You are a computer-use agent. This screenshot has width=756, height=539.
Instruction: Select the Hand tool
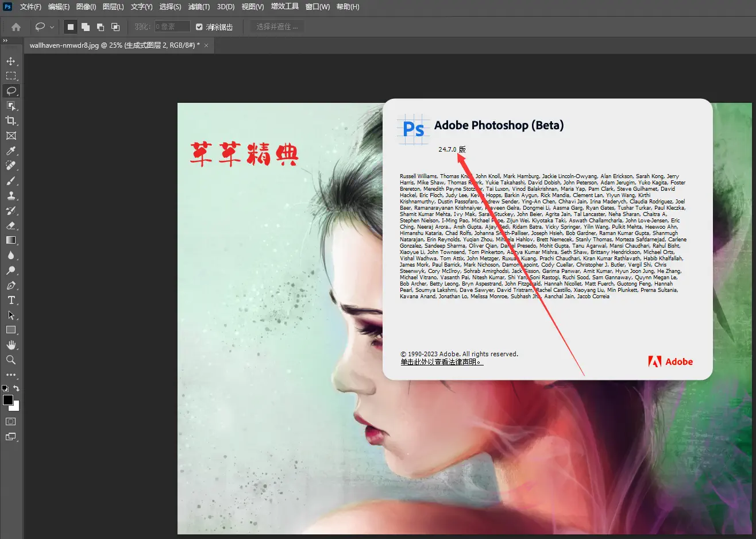point(11,345)
